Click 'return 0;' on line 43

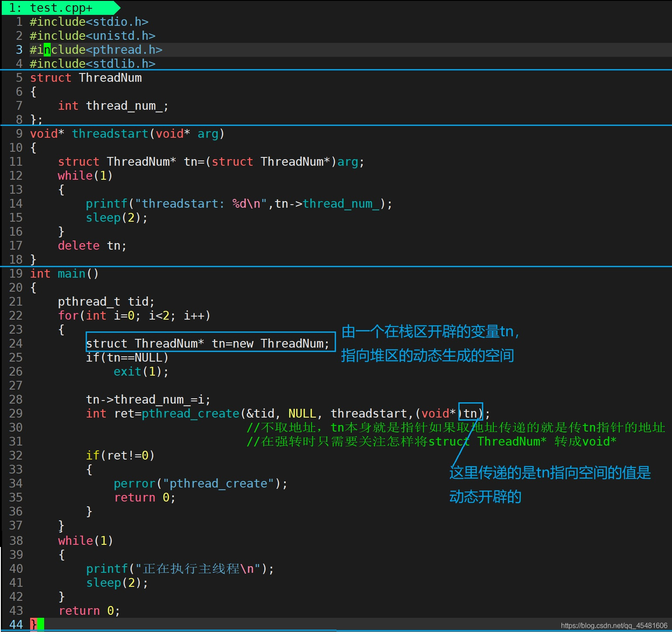(x=89, y=611)
